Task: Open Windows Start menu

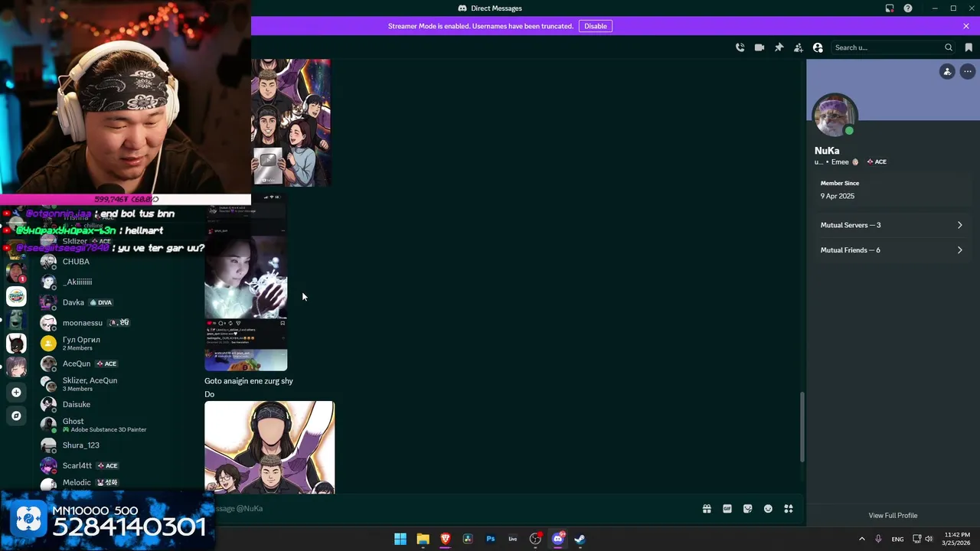Action: tap(400, 539)
